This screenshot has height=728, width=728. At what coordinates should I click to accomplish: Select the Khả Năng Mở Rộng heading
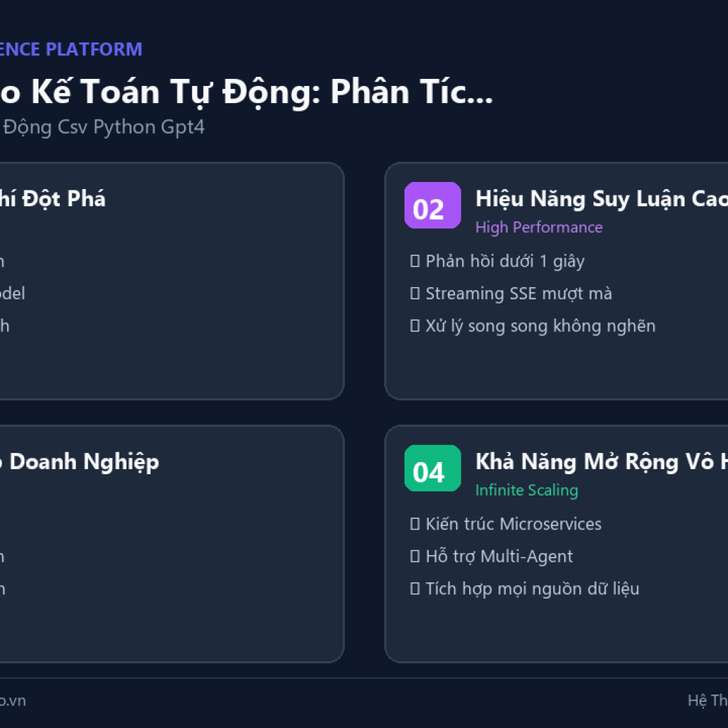(601, 462)
